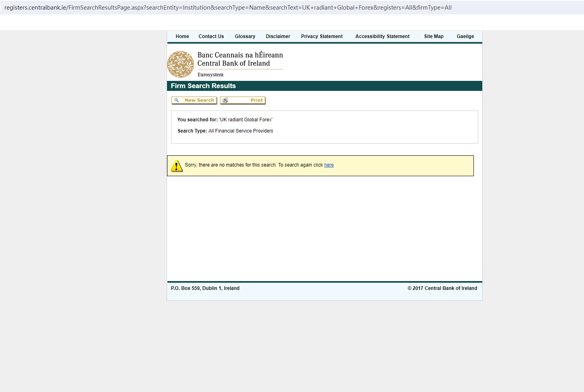Click the printer icon on Print button
Image resolution: width=584 pixels, height=392 pixels.
[x=225, y=100]
